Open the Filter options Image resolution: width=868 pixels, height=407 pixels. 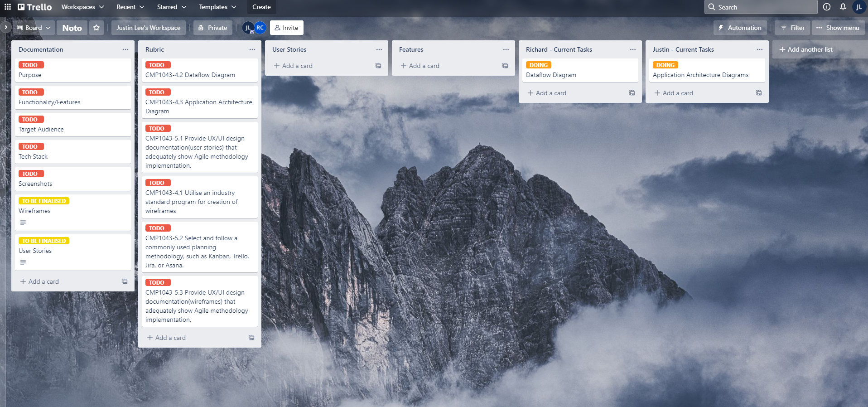click(792, 28)
